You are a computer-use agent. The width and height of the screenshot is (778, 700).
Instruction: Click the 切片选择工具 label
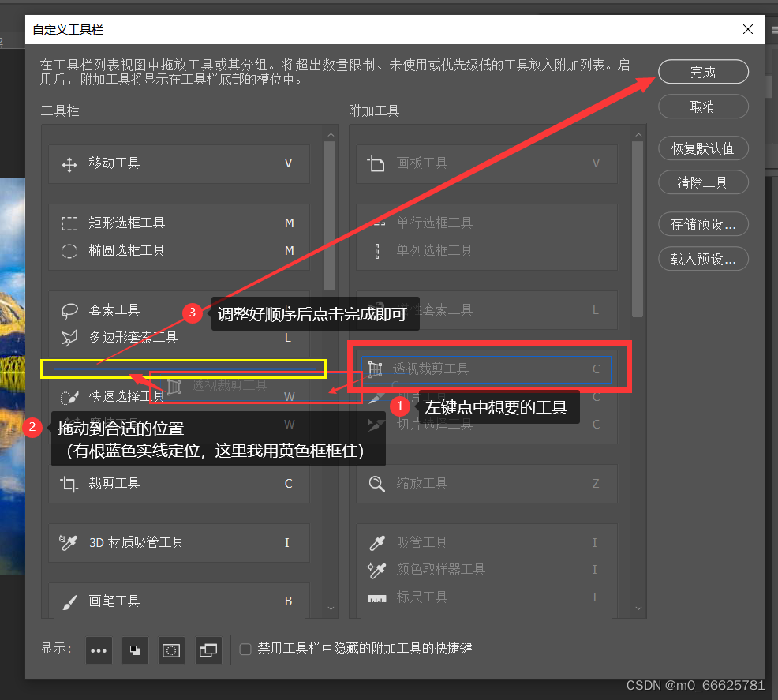tap(435, 425)
